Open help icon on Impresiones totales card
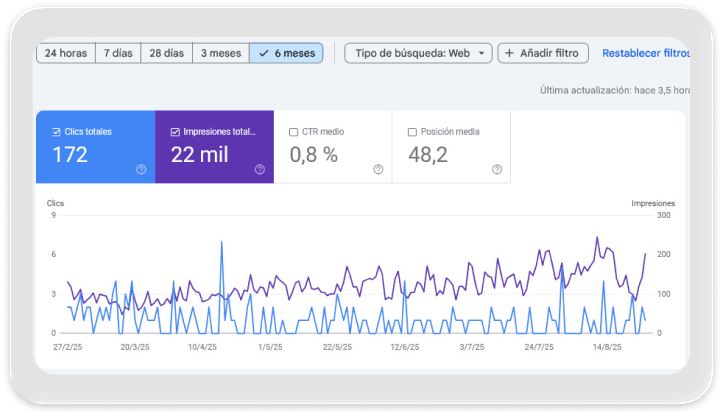The image size is (723, 416). coord(260,169)
